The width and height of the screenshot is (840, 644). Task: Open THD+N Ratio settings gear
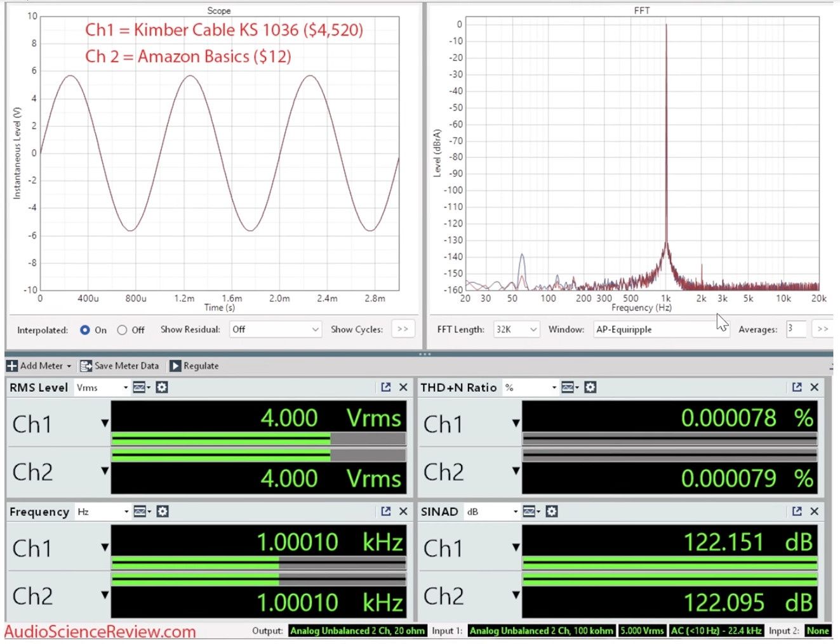[x=590, y=387]
